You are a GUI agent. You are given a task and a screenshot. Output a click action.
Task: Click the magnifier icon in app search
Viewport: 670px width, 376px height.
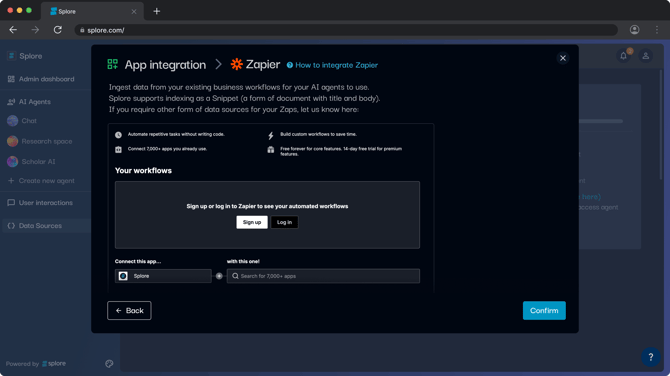click(x=235, y=276)
